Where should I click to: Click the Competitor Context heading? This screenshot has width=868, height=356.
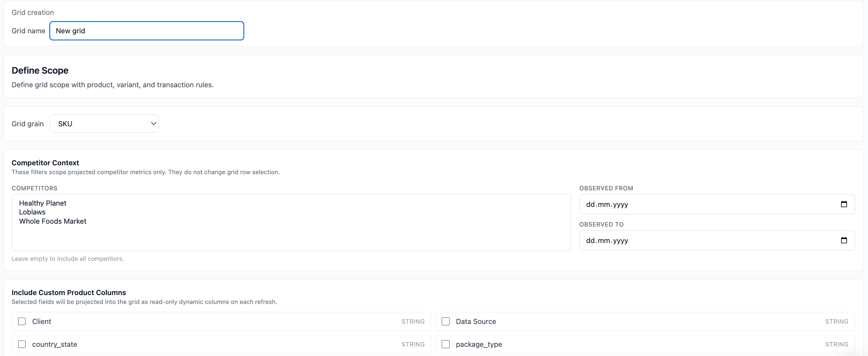[x=45, y=163]
